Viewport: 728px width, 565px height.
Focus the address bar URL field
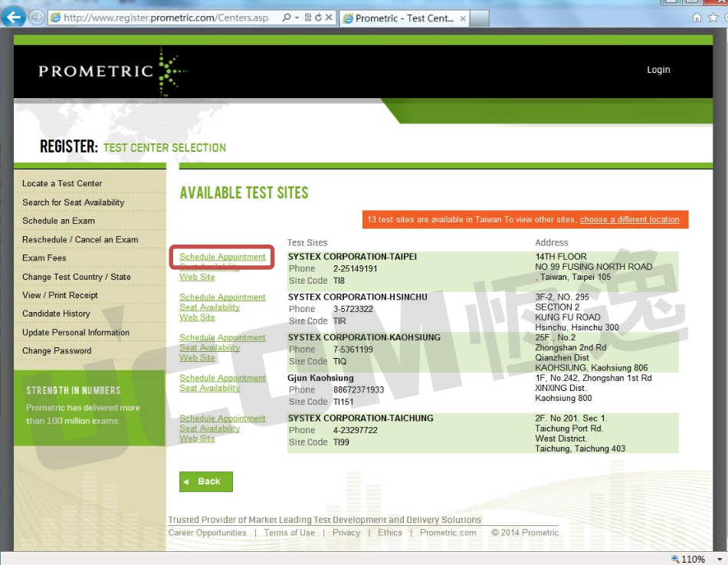166,18
